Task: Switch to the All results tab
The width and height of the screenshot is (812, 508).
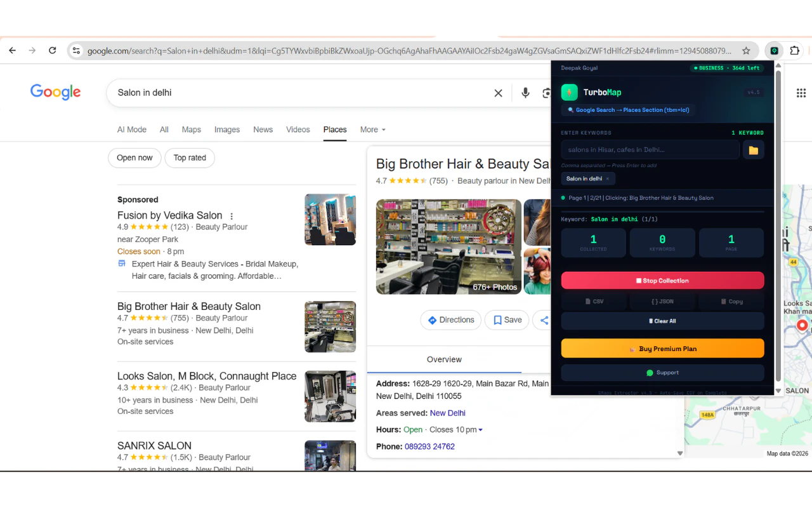Action: 164,130
